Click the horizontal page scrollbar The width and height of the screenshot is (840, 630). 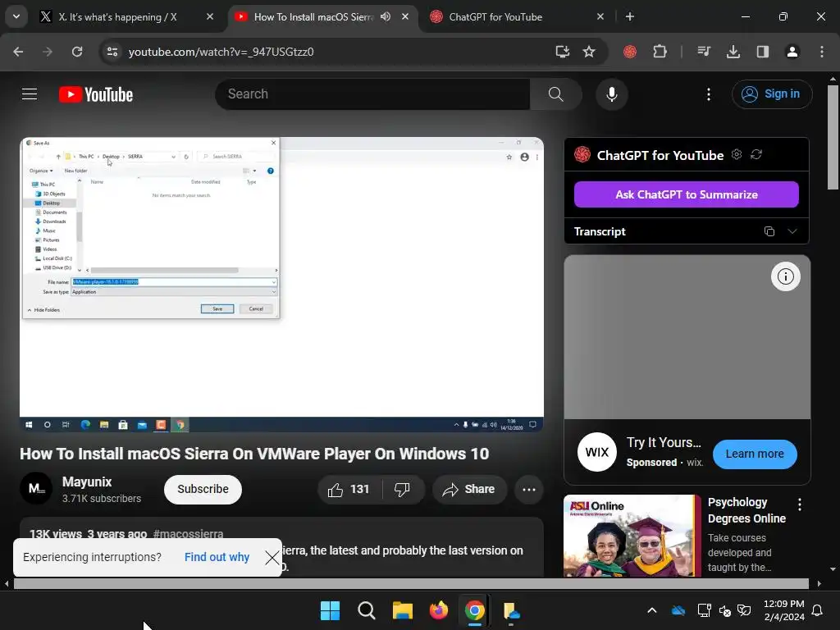coord(411,583)
